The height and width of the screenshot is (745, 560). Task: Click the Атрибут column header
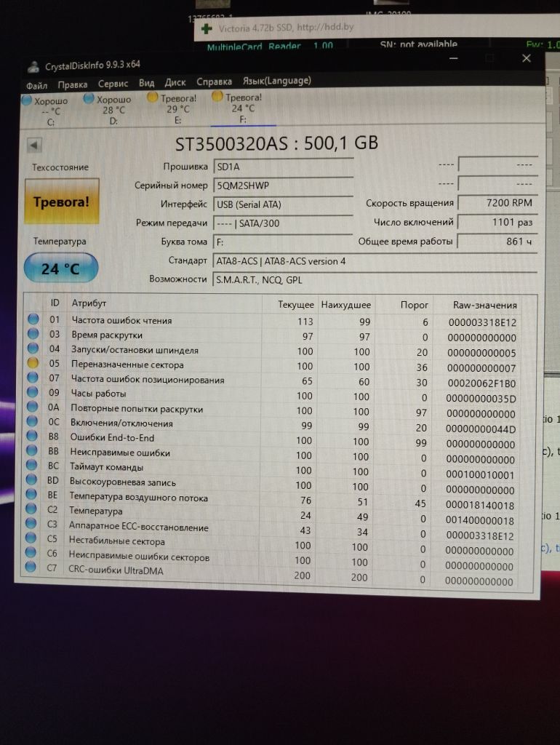[x=89, y=303]
